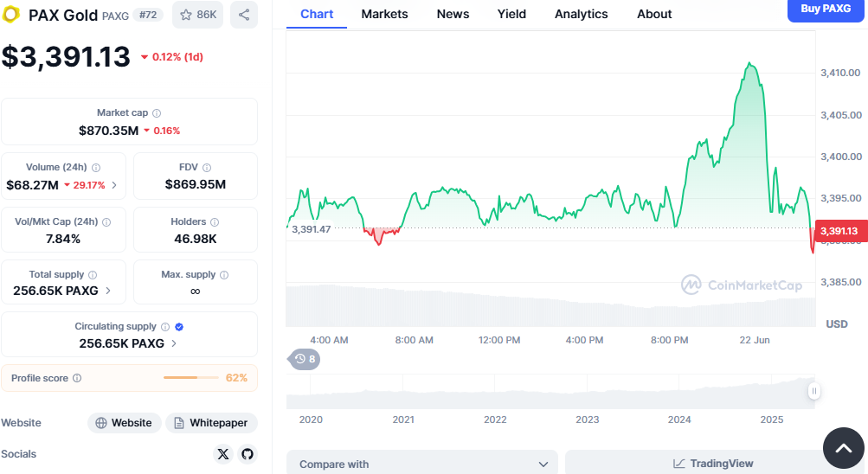This screenshot has width=868, height=474.
Task: Click the $870.35M market cap value
Action: click(108, 131)
